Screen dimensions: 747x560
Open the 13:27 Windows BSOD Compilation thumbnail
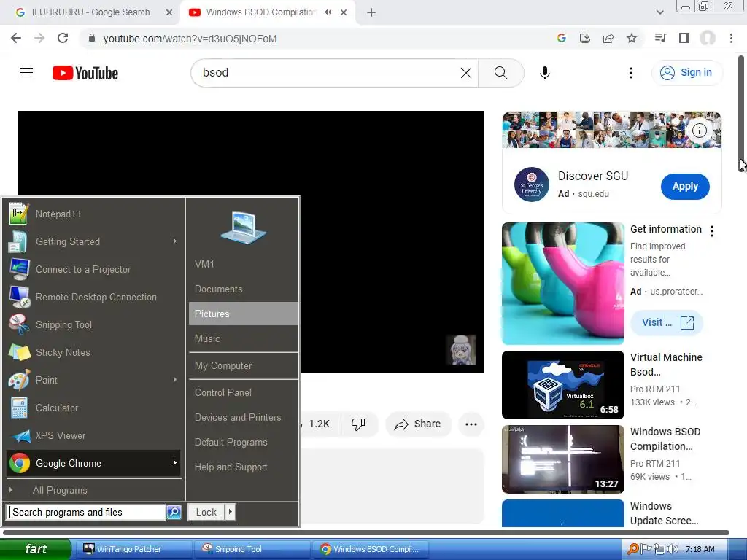[562, 459]
